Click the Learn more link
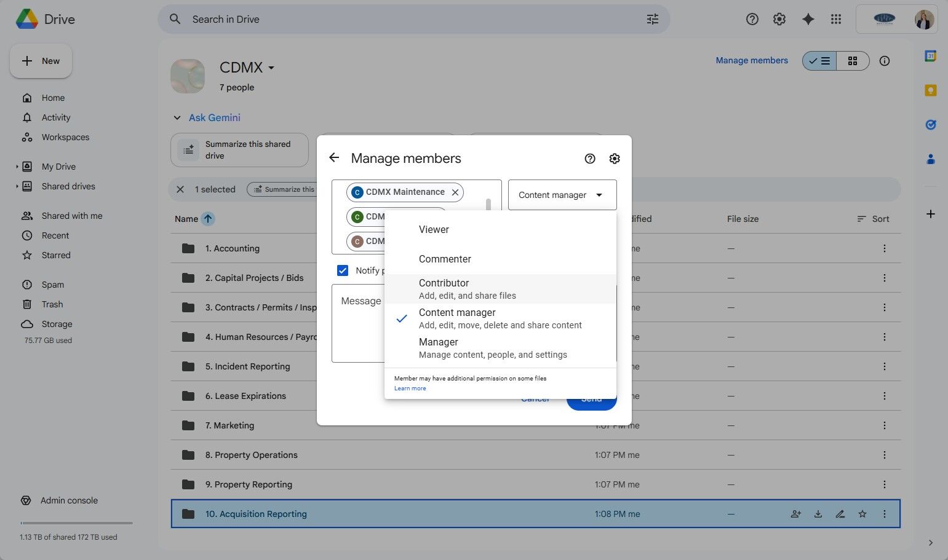Viewport: 948px width, 560px height. click(410, 388)
